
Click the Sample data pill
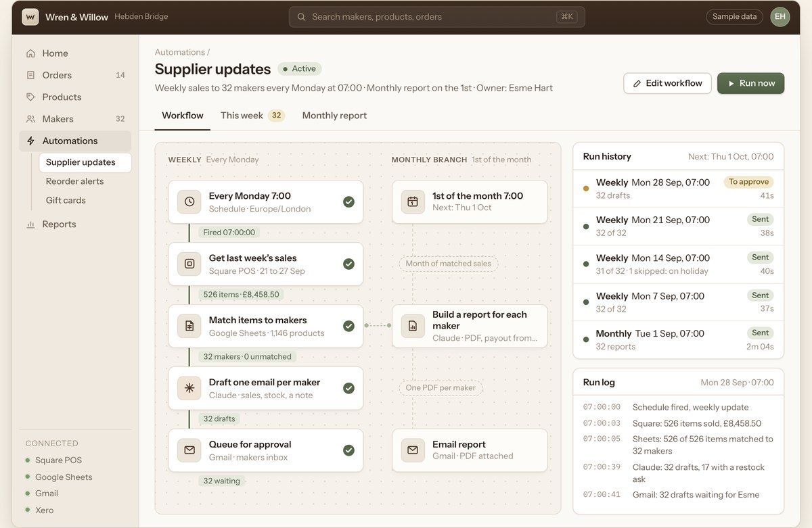[734, 17]
